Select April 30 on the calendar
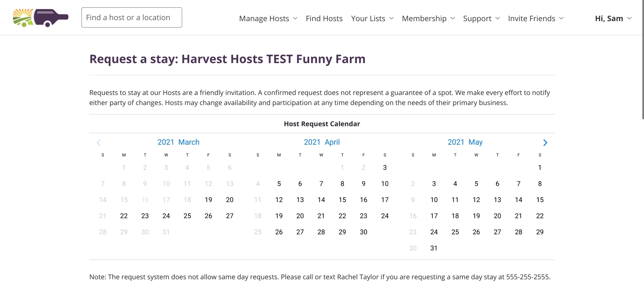Viewport: 644px width, 289px height. [364, 232]
